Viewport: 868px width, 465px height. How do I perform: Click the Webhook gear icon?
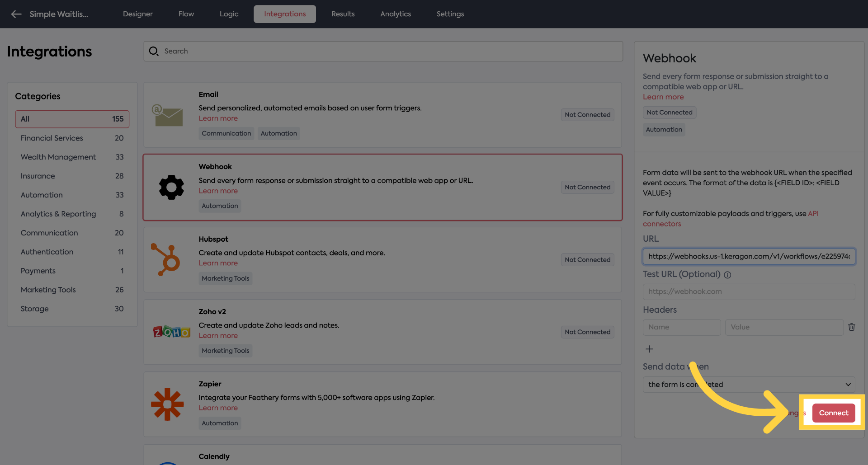coord(171,187)
